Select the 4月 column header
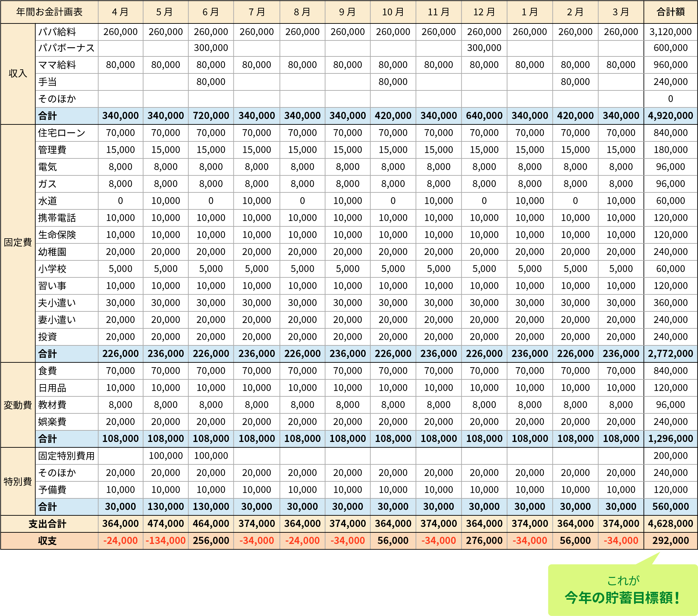This screenshot has width=698, height=616. pyautogui.click(x=120, y=12)
